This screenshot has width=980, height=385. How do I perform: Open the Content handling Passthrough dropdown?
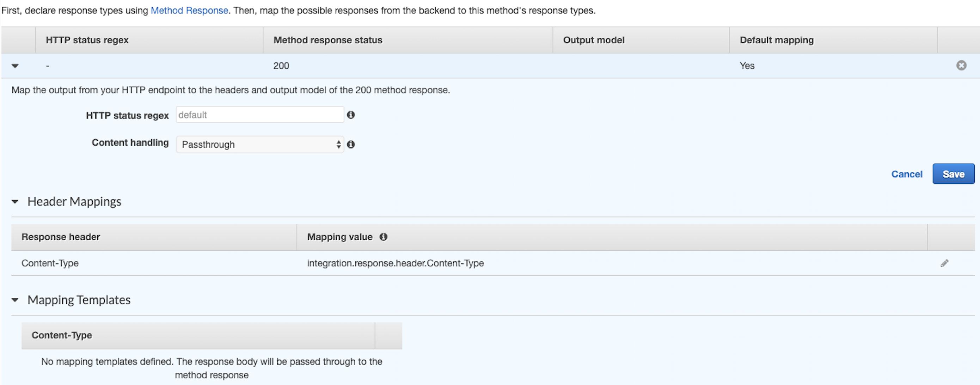click(260, 145)
